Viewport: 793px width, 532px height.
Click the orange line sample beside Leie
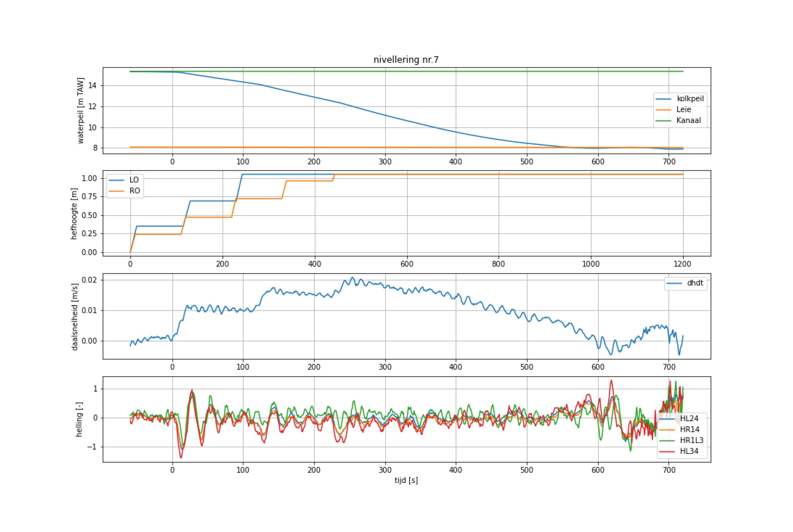click(664, 110)
